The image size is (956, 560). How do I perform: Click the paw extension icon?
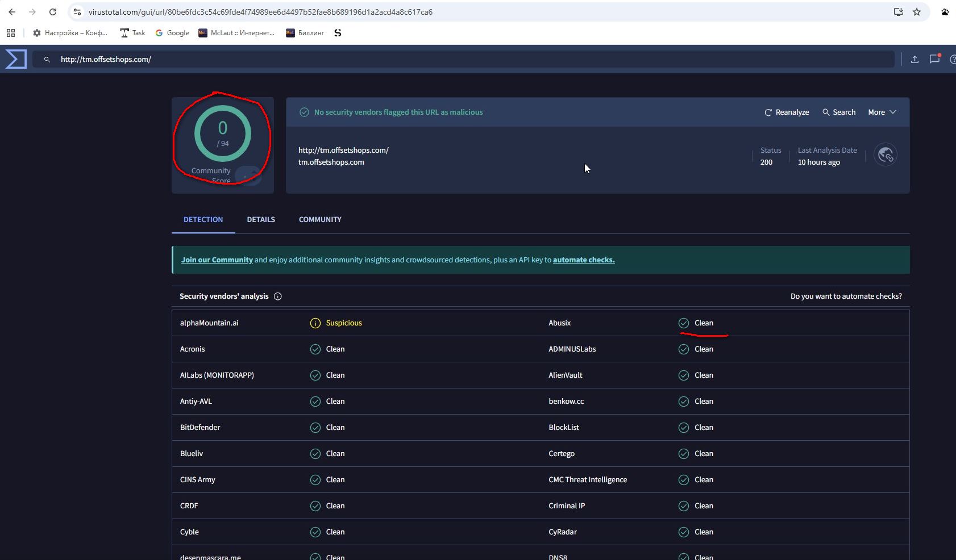[x=945, y=12]
